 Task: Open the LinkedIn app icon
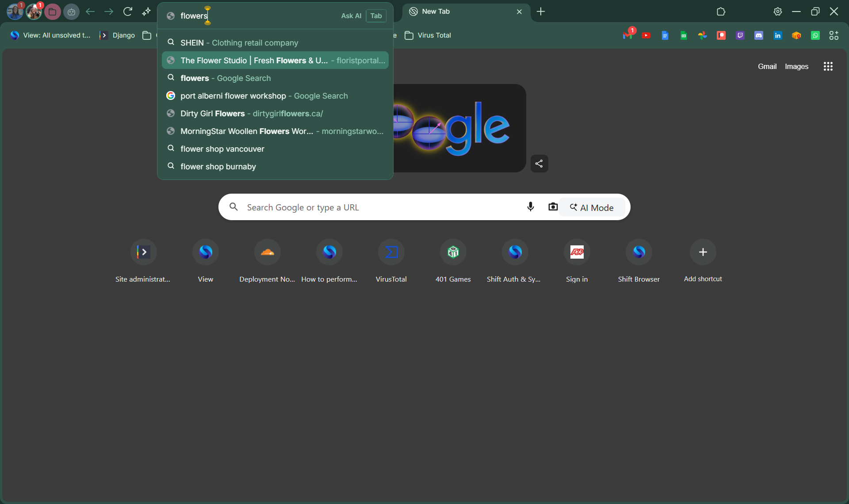point(778,35)
